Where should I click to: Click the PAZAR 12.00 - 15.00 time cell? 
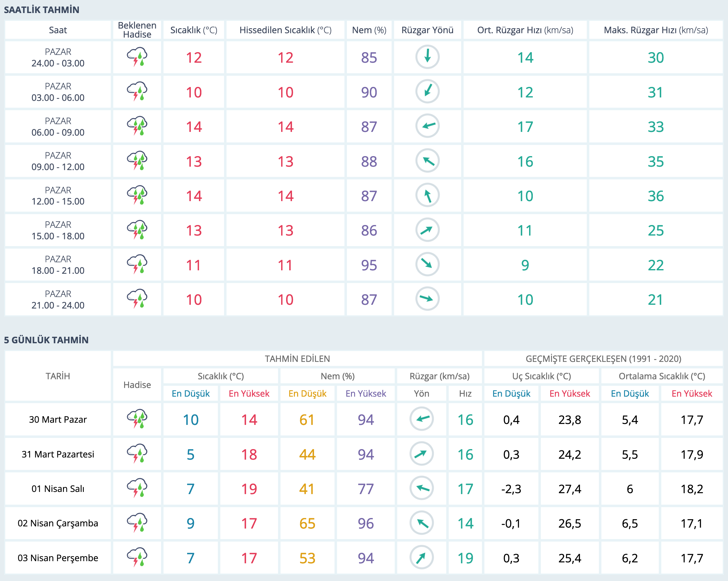pyautogui.click(x=58, y=196)
